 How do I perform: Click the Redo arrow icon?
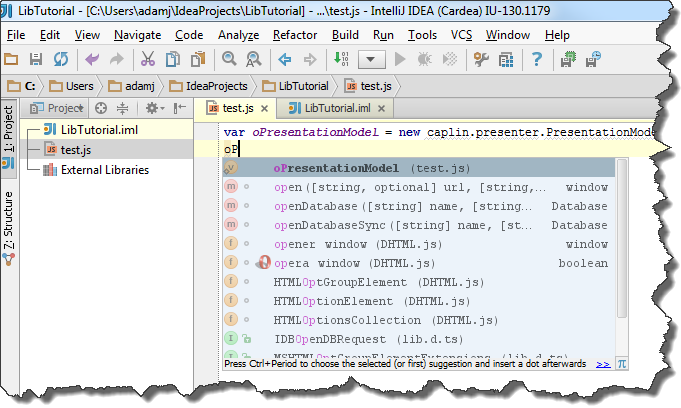pyautogui.click(x=116, y=59)
